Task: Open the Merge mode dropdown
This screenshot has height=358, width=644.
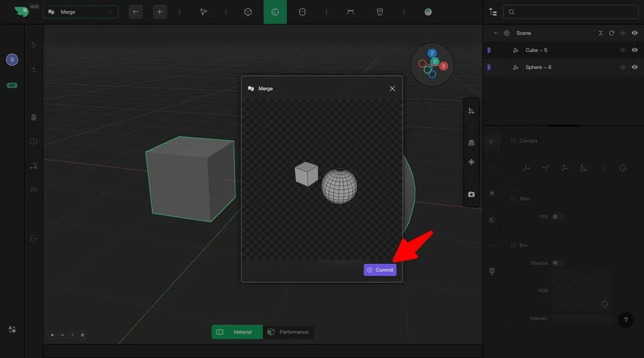Action: 81,12
